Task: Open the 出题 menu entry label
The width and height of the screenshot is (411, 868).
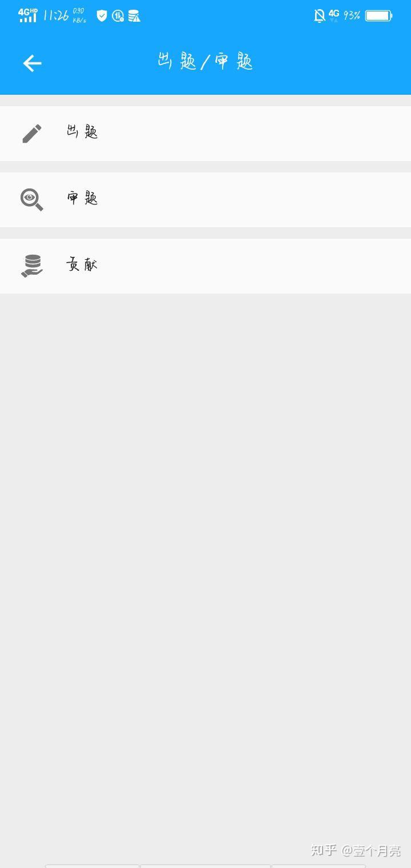Action: point(82,132)
